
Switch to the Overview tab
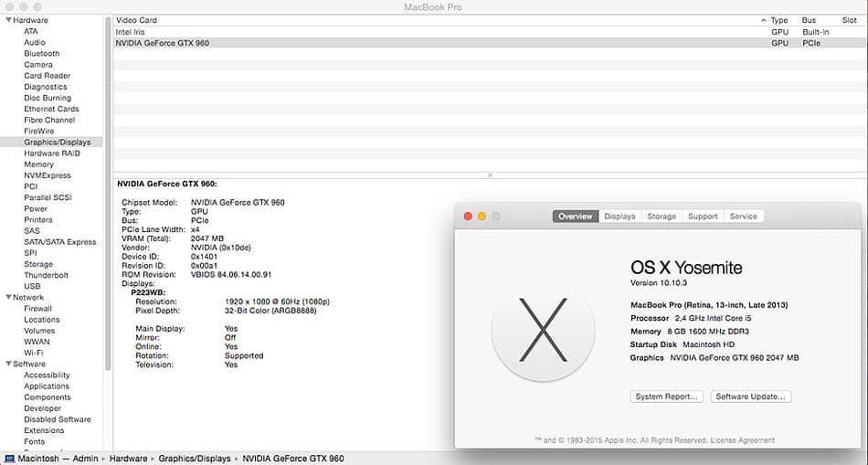[x=575, y=217]
